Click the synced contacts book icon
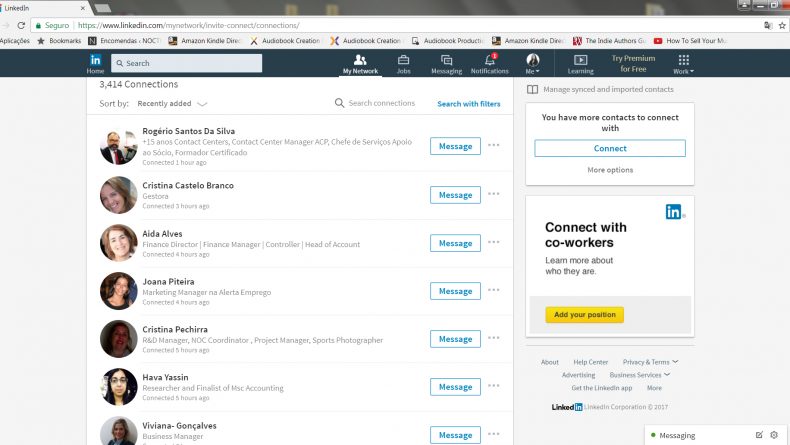Viewport: 790px width, 445px height. click(532, 89)
